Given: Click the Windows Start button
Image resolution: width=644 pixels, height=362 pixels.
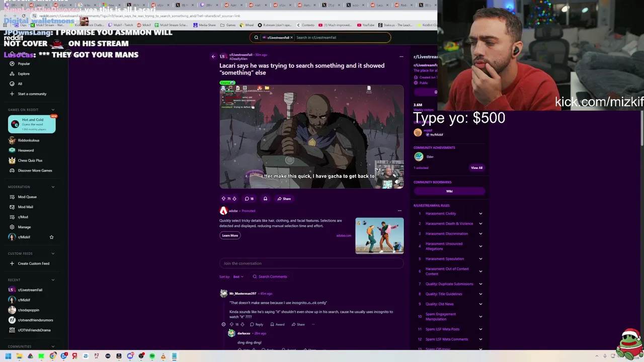Looking at the screenshot, I should pyautogui.click(x=8, y=356).
